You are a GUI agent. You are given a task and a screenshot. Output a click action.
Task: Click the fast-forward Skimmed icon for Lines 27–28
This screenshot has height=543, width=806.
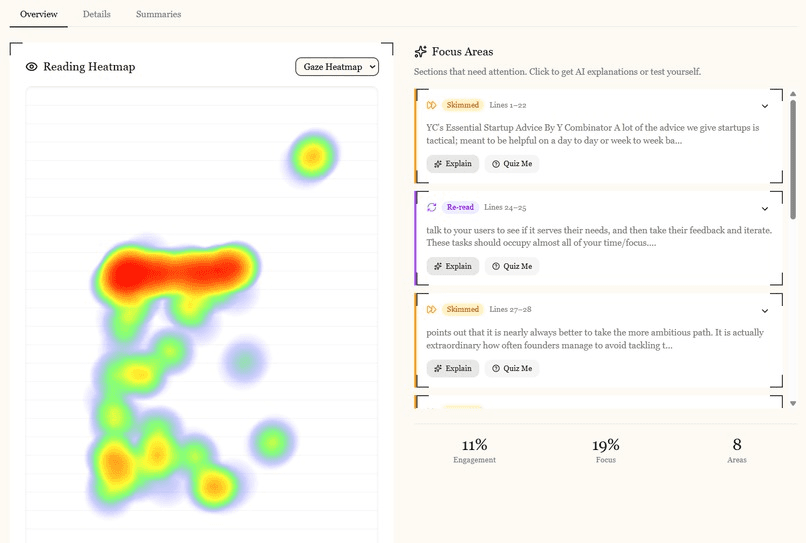(431, 309)
